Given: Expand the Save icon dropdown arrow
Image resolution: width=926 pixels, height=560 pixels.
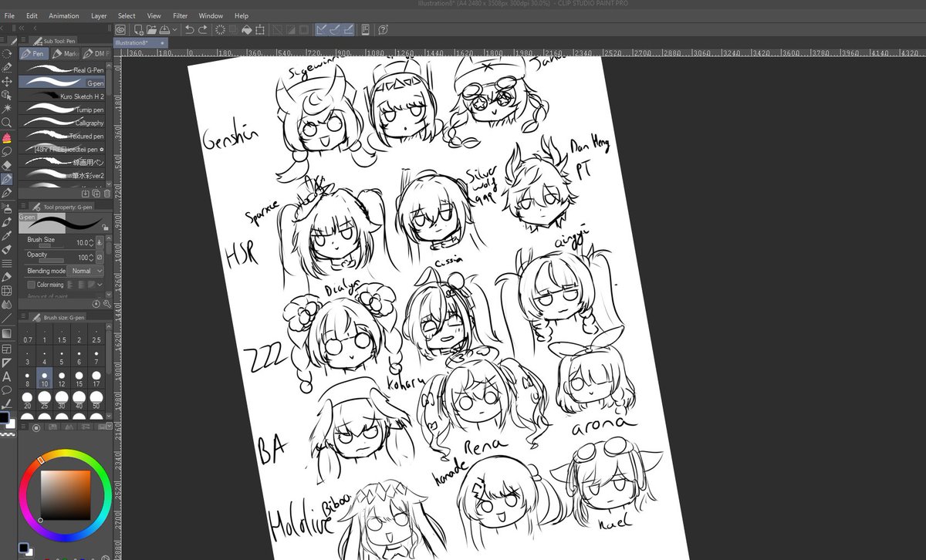Looking at the screenshot, I should pyautogui.click(x=175, y=29).
